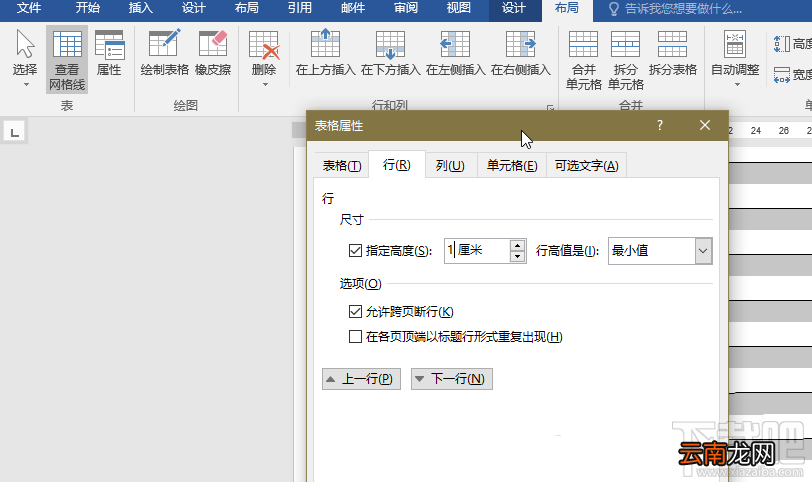
Task: Click the 下一行(N) button
Action: click(452, 379)
